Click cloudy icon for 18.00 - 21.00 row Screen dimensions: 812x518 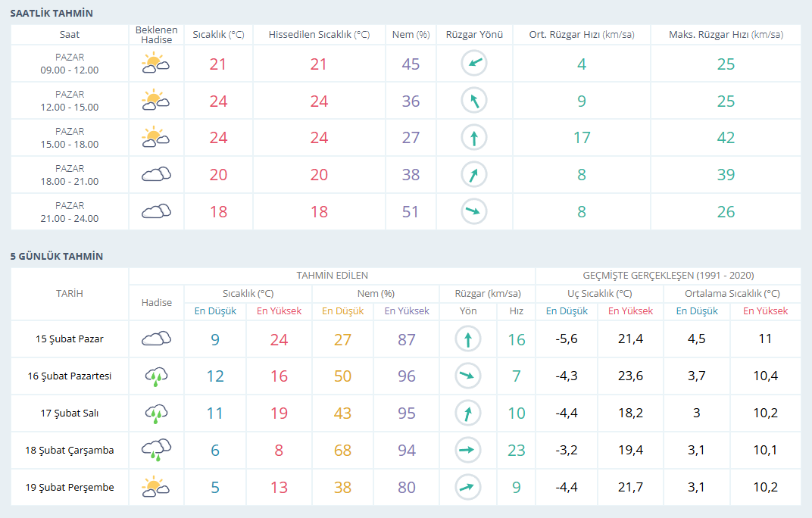(156, 175)
